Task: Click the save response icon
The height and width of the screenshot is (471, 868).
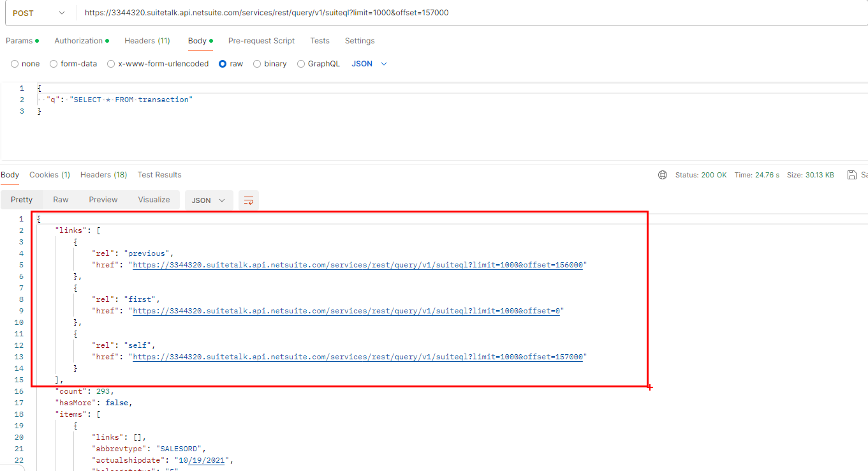Action: click(x=851, y=175)
